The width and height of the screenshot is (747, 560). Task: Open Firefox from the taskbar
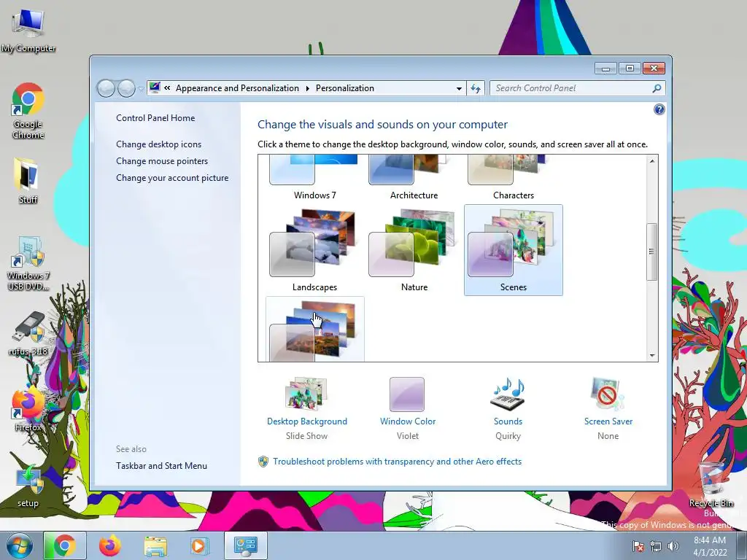(x=110, y=545)
